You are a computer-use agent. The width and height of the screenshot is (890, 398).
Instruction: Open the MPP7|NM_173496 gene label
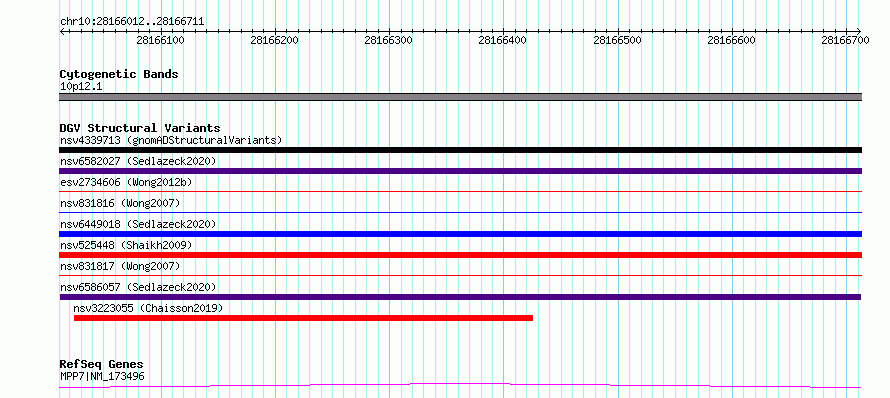click(x=102, y=376)
